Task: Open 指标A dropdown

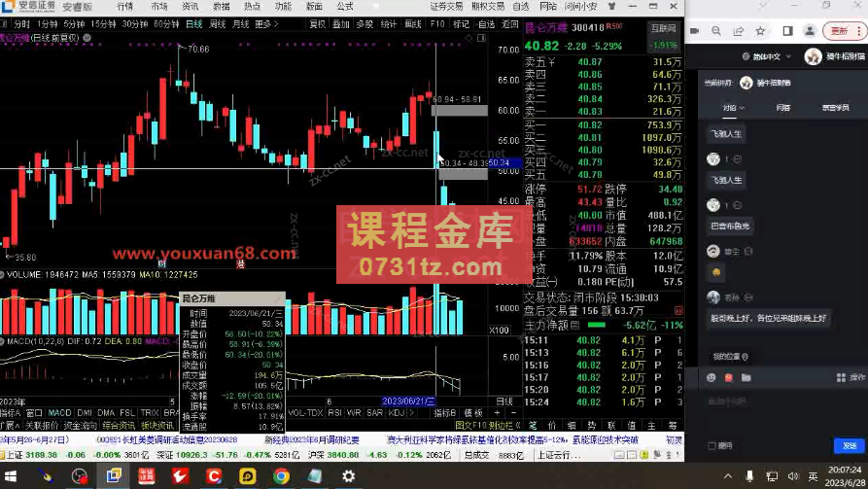Action: 10,413
